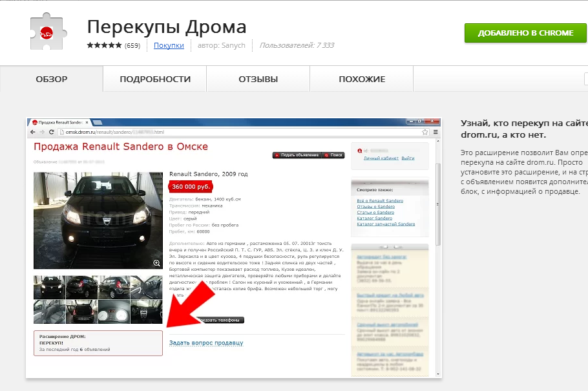Click the Поиск button on drom page

(333, 155)
